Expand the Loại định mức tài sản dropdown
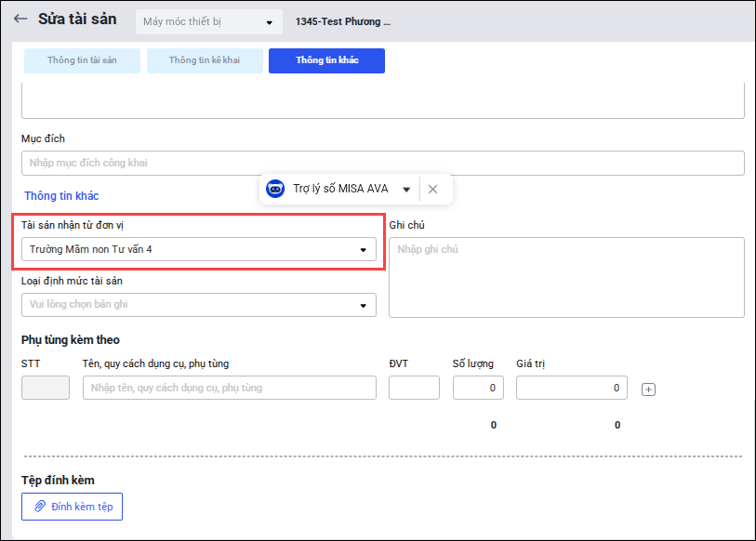 [363, 306]
